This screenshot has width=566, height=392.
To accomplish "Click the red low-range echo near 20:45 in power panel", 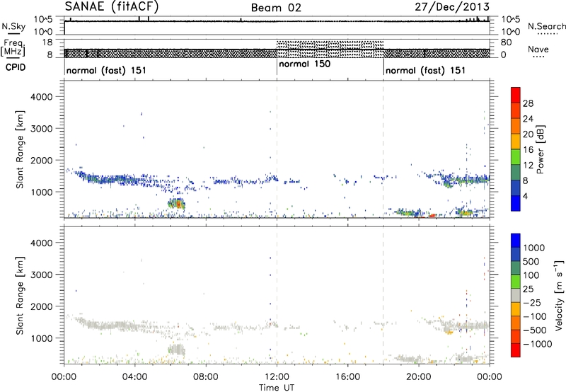I will pos(432,216).
